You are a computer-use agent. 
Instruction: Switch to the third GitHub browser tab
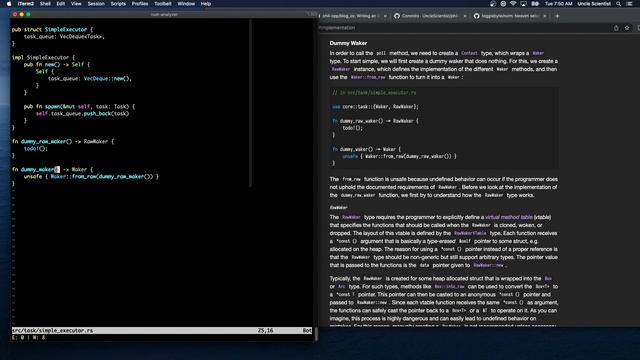[510, 16]
